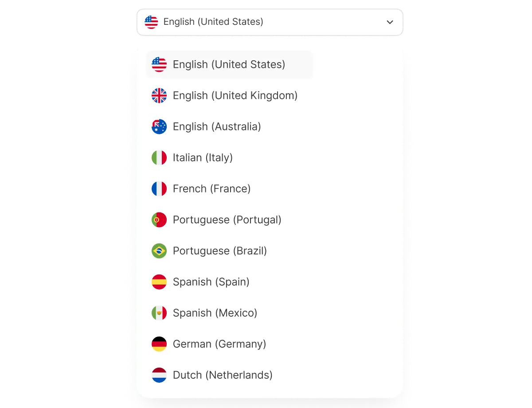The image size is (532, 408).
Task: Open the language selector dropdown chevron
Action: [x=390, y=22]
